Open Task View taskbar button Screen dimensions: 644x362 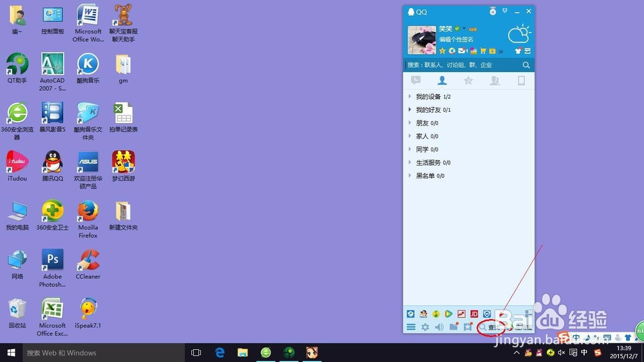point(196,352)
